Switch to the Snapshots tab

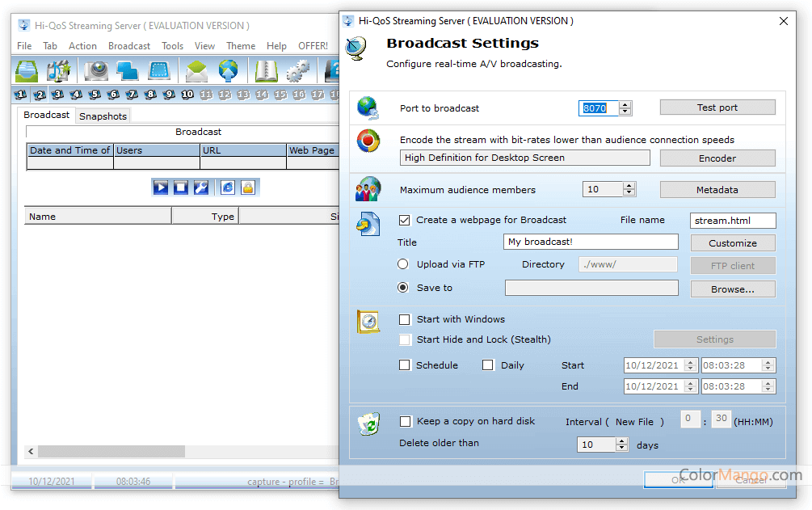[x=103, y=116]
